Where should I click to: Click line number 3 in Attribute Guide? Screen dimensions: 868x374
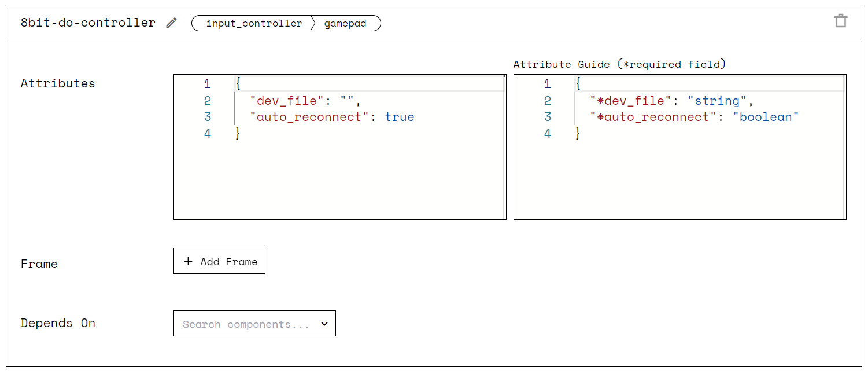tap(548, 117)
